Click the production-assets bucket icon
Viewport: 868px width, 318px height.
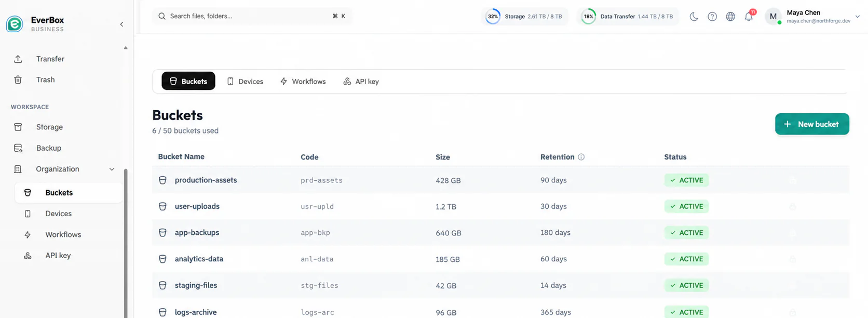point(162,180)
